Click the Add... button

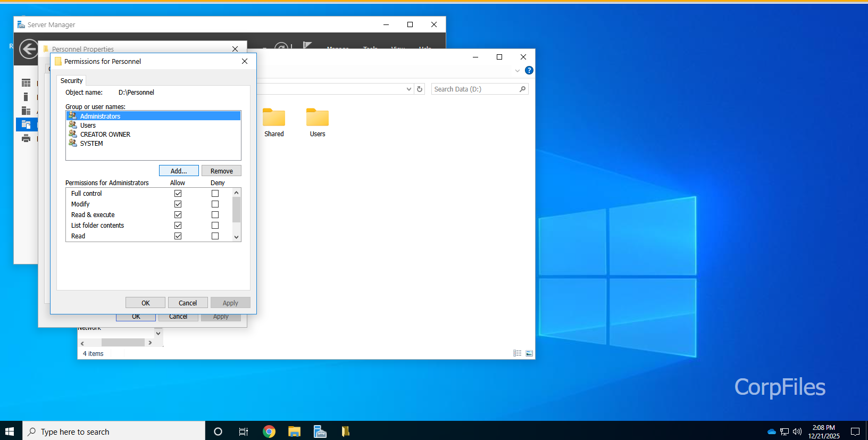pos(179,171)
